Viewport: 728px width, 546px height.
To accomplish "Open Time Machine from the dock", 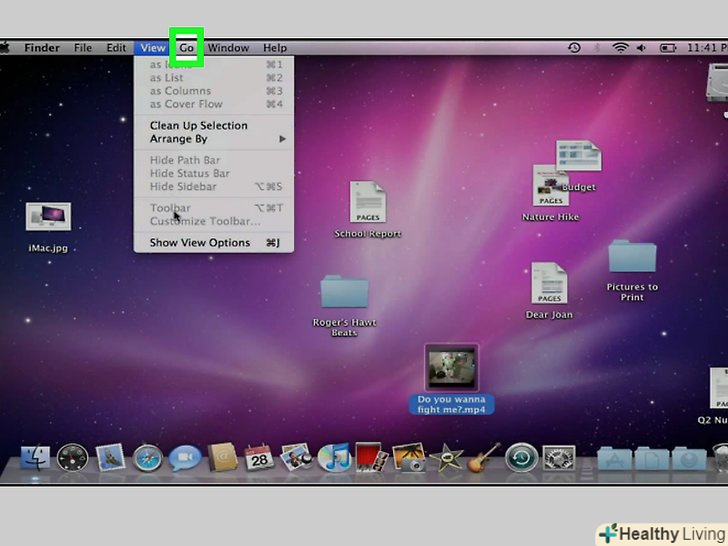I will tap(521, 459).
